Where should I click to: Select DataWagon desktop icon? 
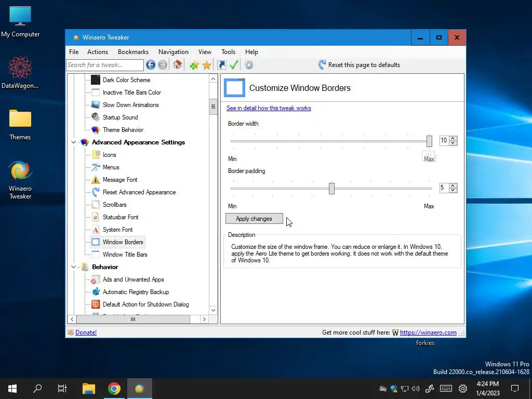(20, 73)
